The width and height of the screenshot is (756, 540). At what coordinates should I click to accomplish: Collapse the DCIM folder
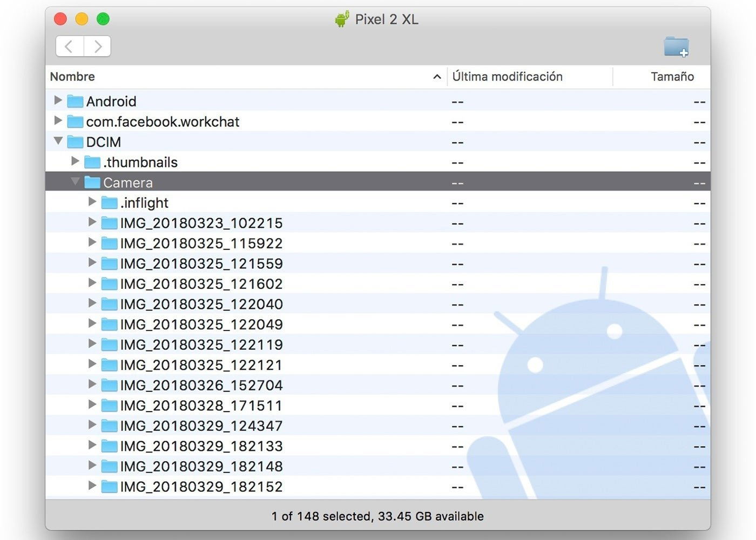pyautogui.click(x=58, y=141)
